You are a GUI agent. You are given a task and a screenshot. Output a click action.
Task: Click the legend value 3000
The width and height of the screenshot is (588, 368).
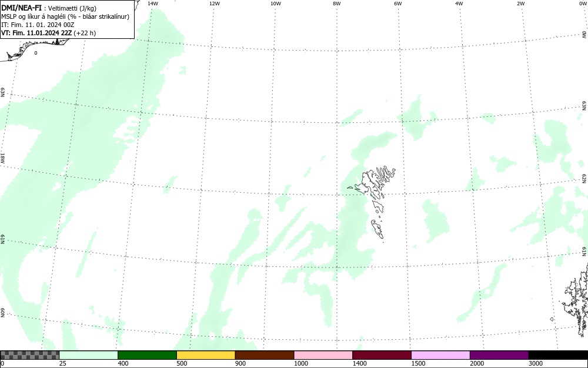tap(536, 363)
